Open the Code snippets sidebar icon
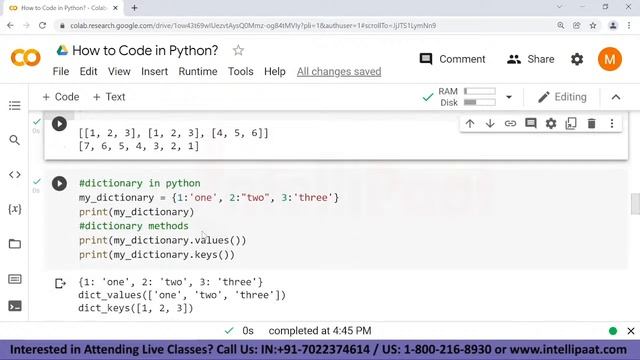The height and width of the screenshot is (360, 640). click(x=15, y=175)
